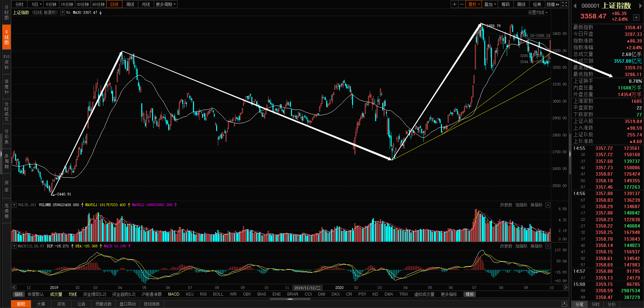Zoom in chart with plus icon

point(454,4)
